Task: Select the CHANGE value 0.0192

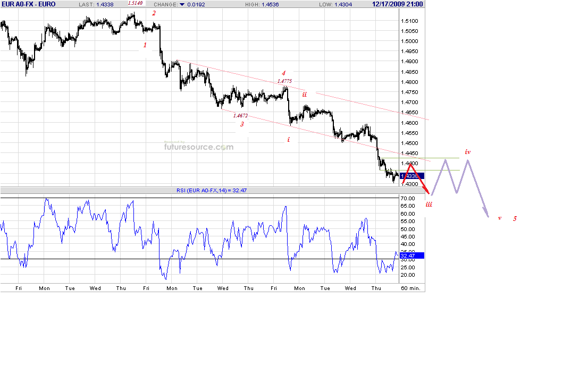Action: coord(196,4)
